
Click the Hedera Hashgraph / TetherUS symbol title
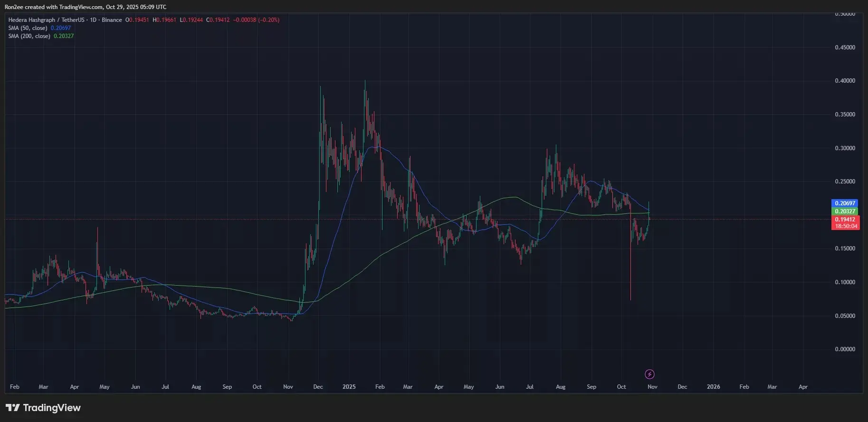point(46,20)
